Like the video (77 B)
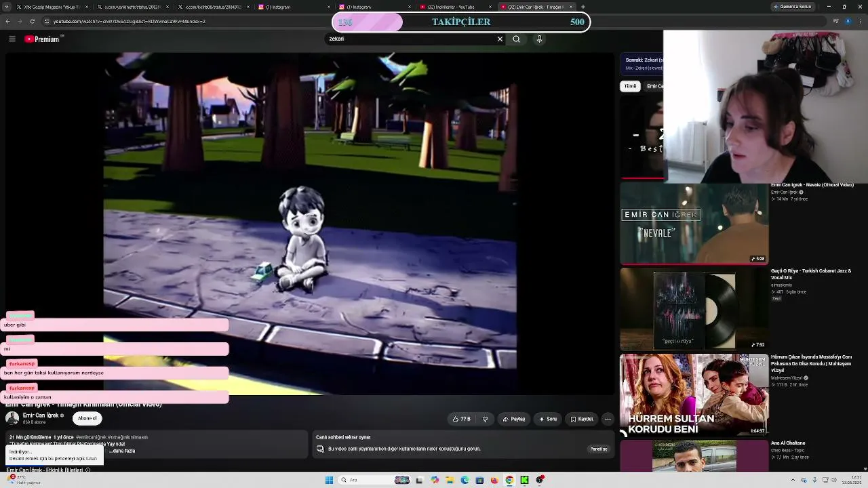 point(461,419)
